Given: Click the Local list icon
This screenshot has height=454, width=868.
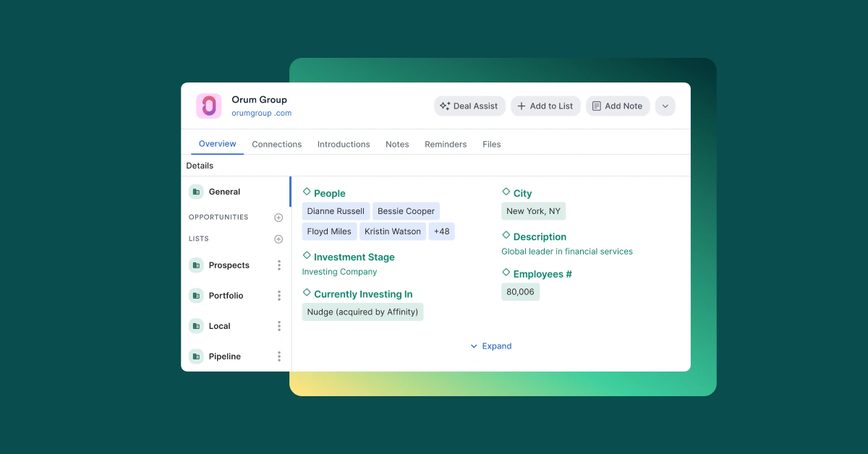Looking at the screenshot, I should tap(196, 326).
